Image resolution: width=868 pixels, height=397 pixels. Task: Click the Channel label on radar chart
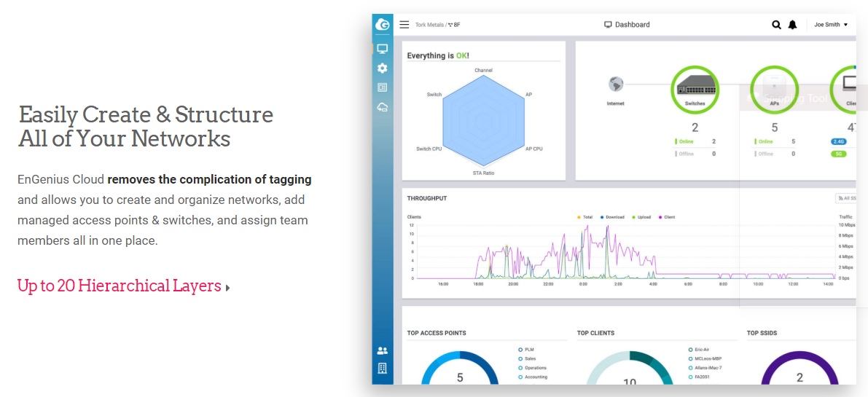[483, 70]
